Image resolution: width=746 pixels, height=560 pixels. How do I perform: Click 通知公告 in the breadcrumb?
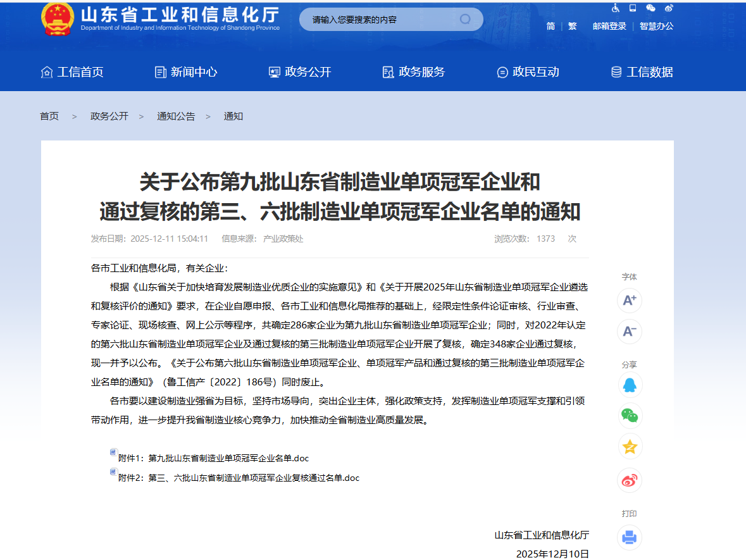coord(176,116)
